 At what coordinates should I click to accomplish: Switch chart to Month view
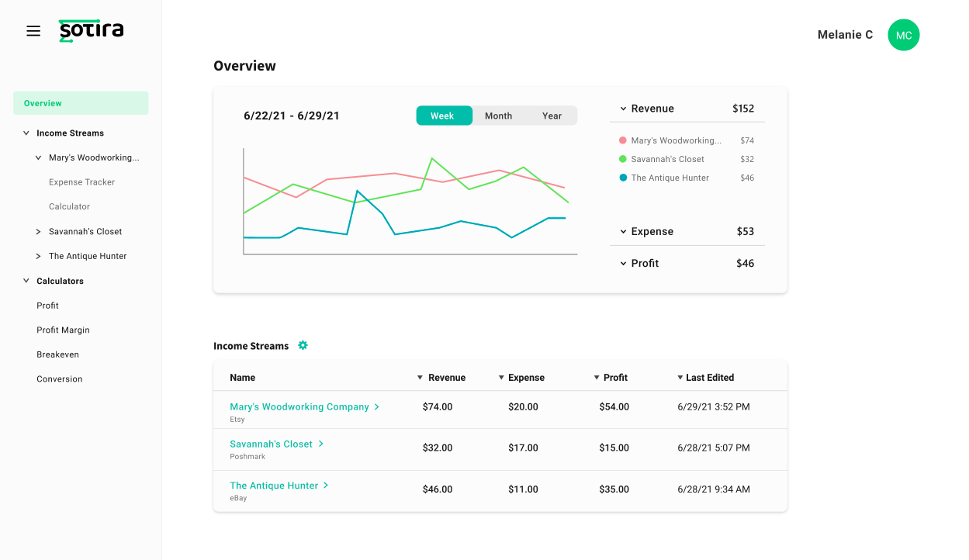click(x=498, y=116)
